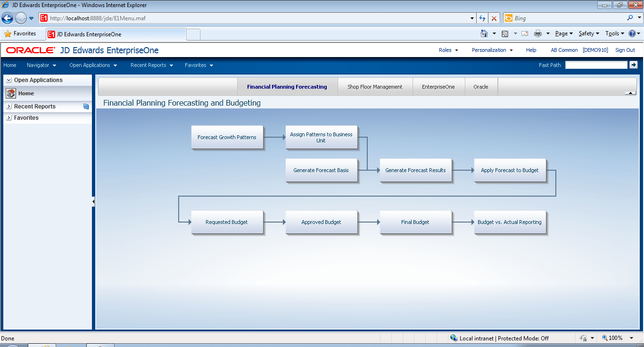Expand the Recent Reports section
The image size is (644, 347).
9,107
